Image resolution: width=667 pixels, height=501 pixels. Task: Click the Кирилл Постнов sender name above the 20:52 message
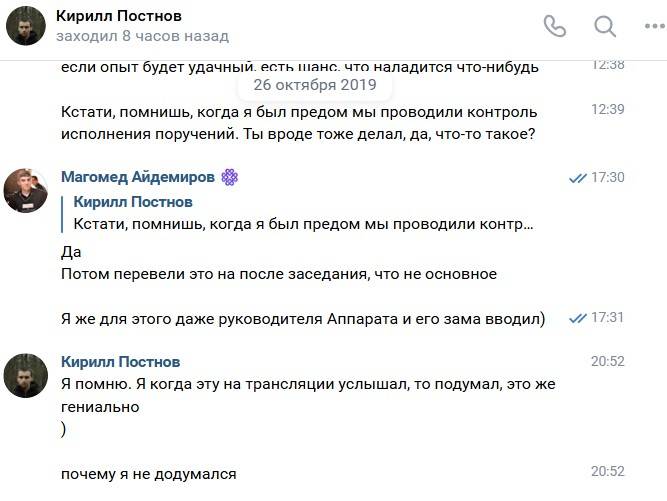click(x=120, y=362)
